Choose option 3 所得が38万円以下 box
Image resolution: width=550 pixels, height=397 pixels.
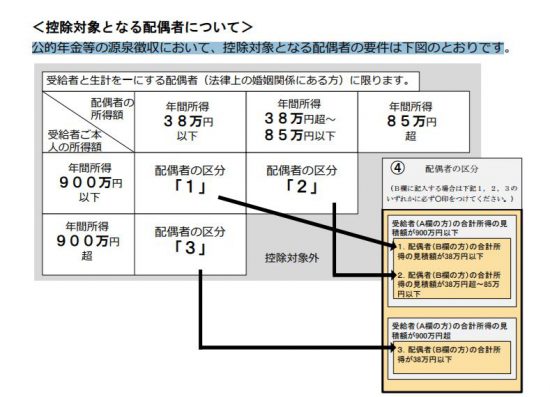(x=452, y=357)
